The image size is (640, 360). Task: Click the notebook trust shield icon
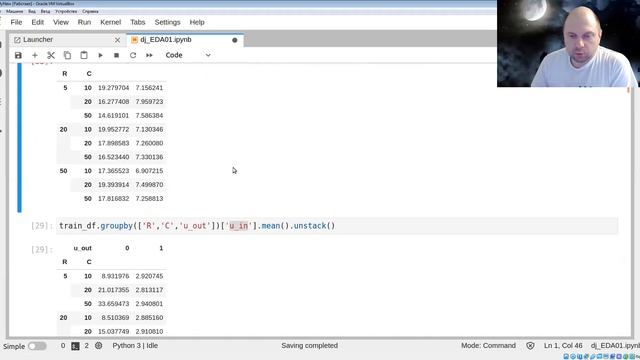point(530,346)
